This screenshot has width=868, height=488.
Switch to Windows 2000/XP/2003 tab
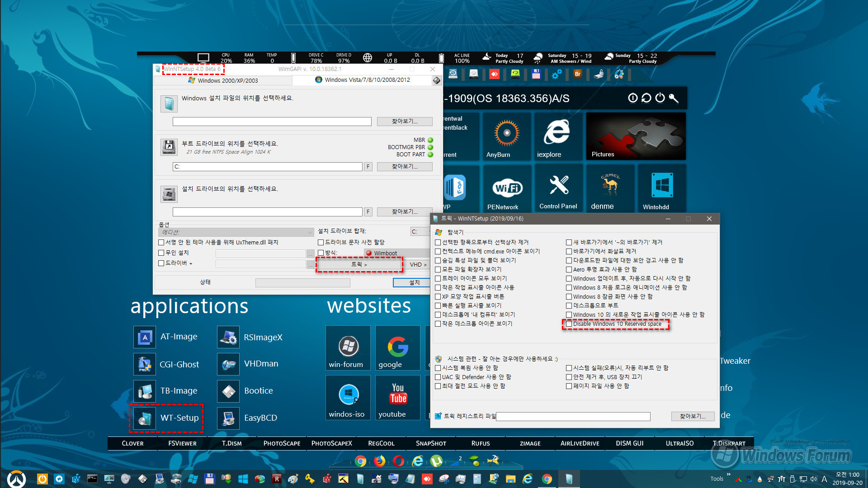point(223,80)
